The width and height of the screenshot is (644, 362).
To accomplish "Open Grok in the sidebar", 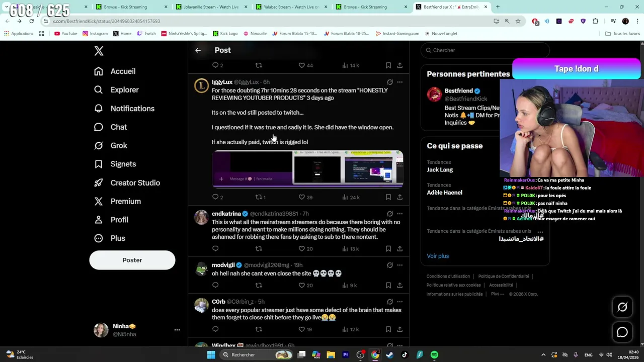I will (110, 146).
